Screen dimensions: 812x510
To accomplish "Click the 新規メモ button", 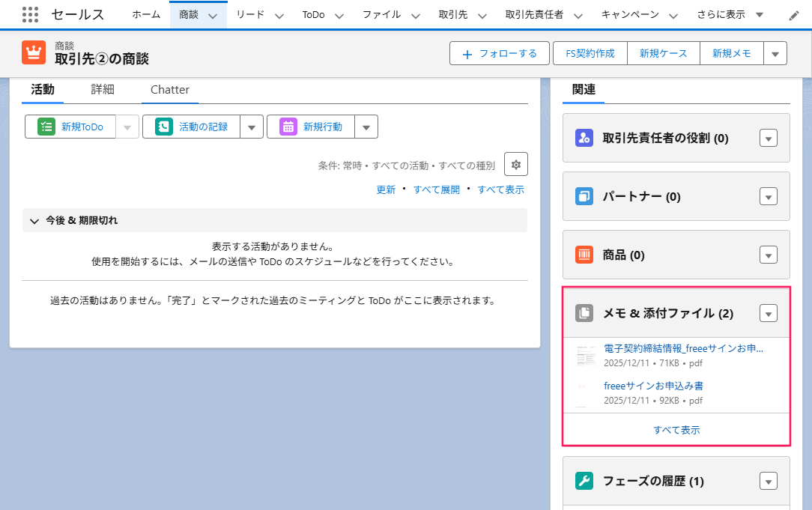I will (x=732, y=53).
